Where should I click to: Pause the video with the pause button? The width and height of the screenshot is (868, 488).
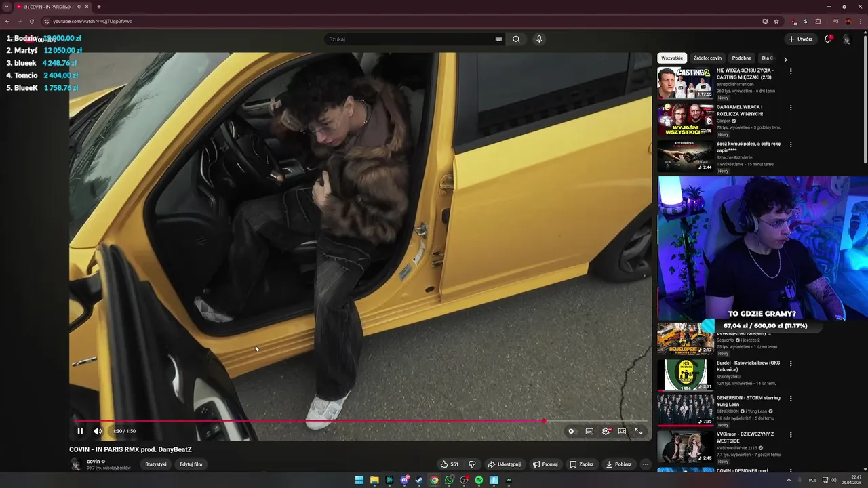tap(80, 431)
